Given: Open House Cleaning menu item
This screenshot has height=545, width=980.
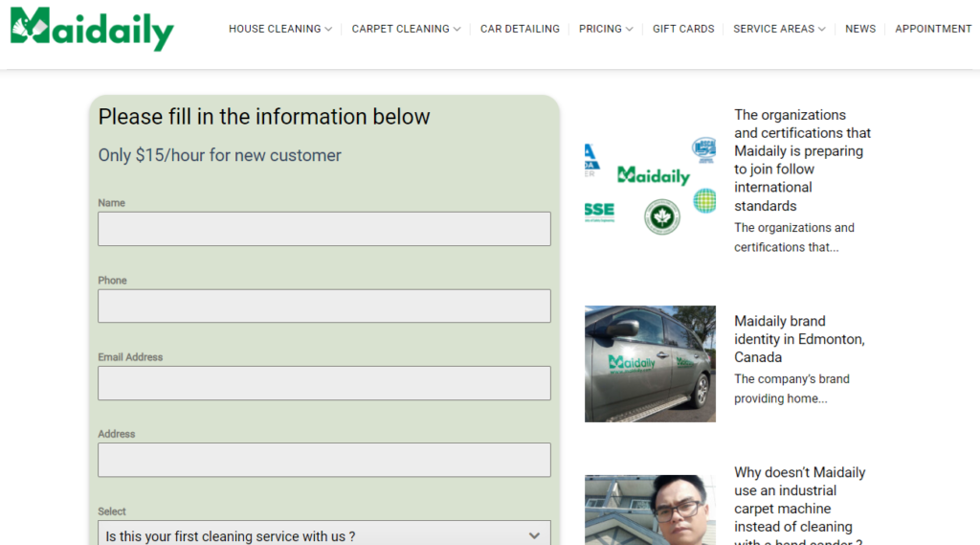Looking at the screenshot, I should (275, 29).
